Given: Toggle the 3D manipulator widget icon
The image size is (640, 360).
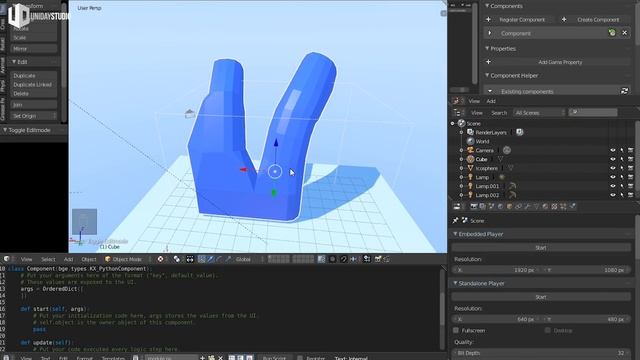Looking at the screenshot, I should (x=202, y=259).
